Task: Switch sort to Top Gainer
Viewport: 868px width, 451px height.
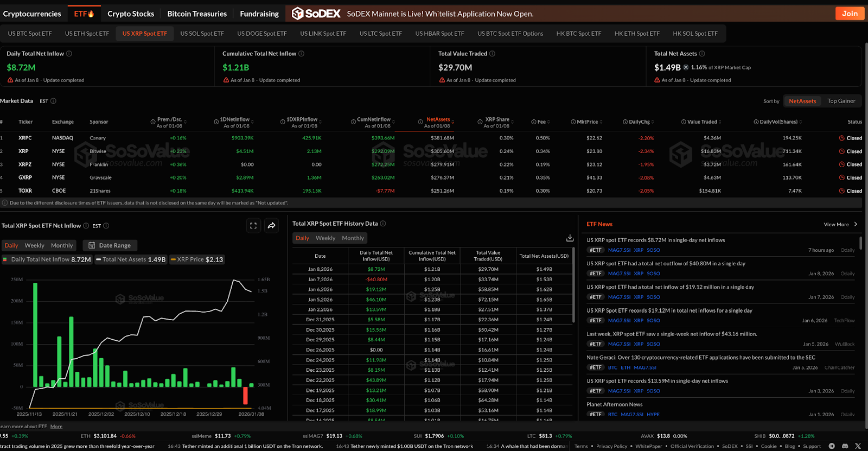Action: pos(841,101)
